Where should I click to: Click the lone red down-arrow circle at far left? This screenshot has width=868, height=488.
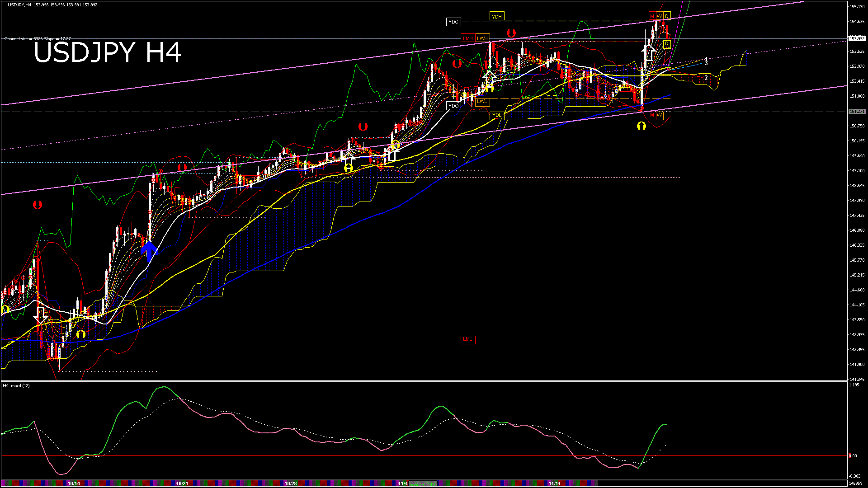point(38,205)
